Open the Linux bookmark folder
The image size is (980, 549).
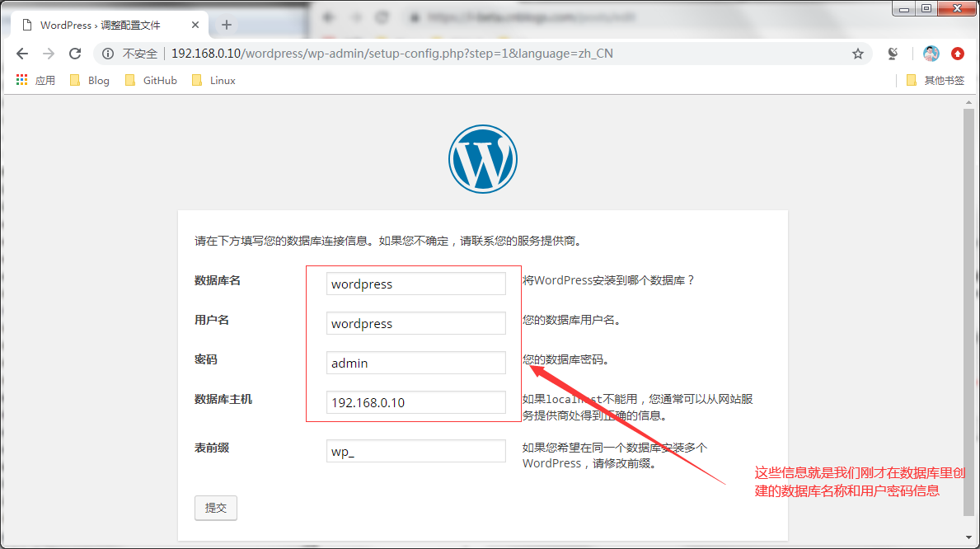coord(213,80)
